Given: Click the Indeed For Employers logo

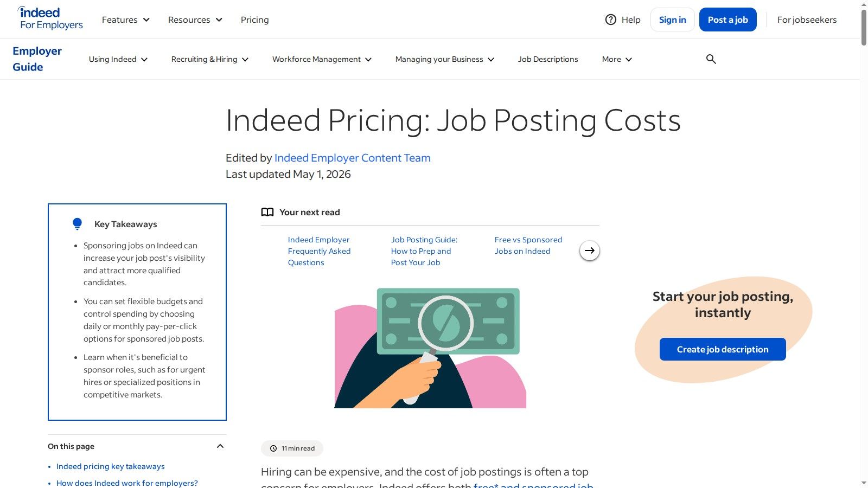Looking at the screenshot, I should tap(51, 18).
